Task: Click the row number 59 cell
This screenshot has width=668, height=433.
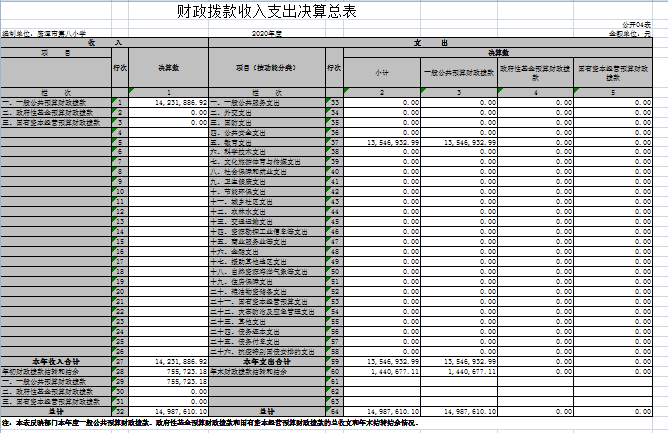Action: point(334,362)
